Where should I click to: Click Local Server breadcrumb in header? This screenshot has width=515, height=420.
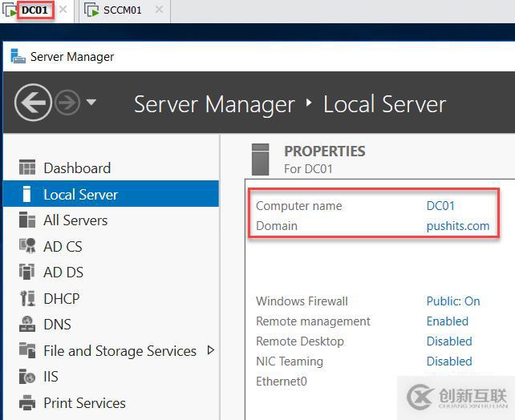point(384,104)
